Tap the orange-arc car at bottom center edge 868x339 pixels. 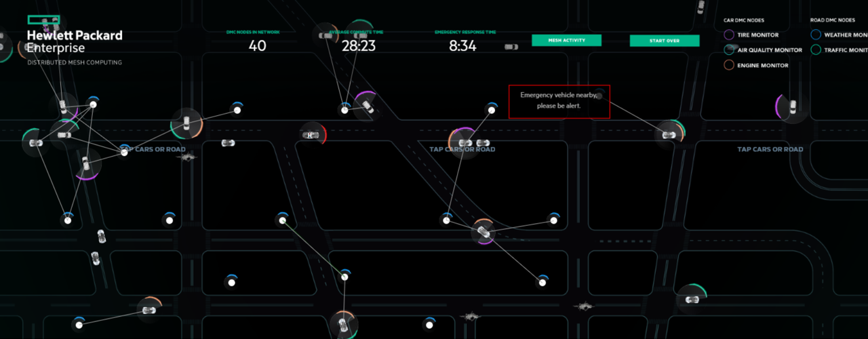click(x=343, y=325)
